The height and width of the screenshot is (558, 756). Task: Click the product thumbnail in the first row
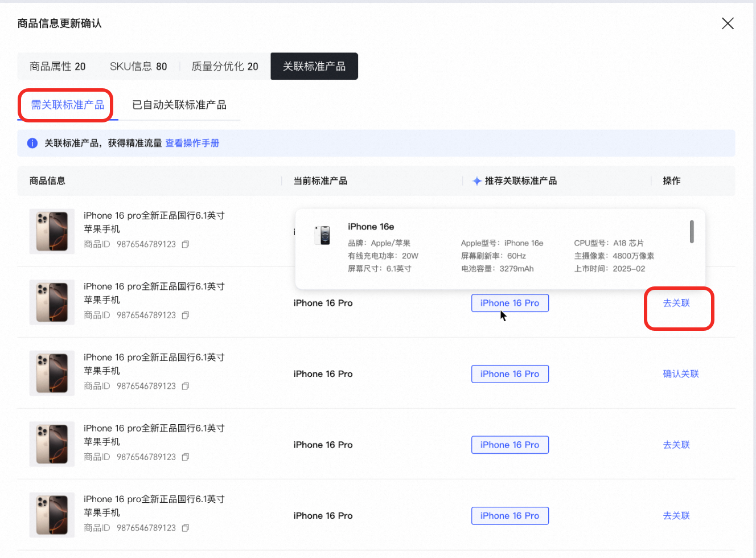point(52,232)
